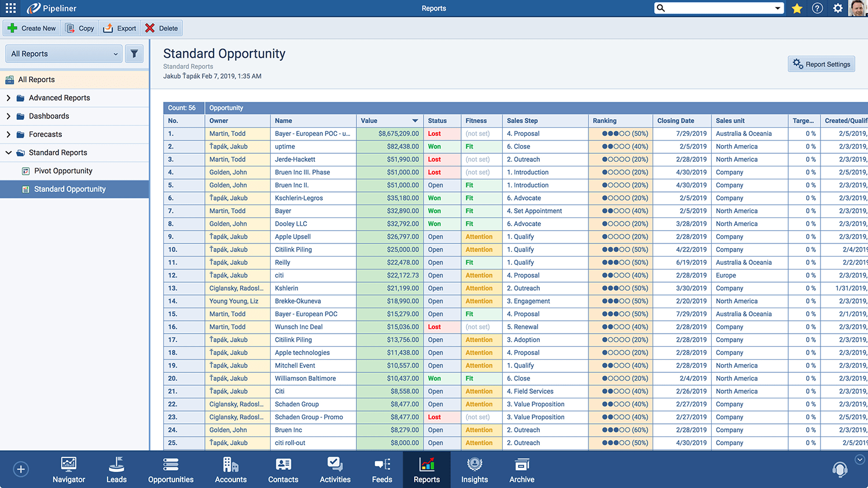Open the app grid menu icon

pyautogui.click(x=10, y=8)
